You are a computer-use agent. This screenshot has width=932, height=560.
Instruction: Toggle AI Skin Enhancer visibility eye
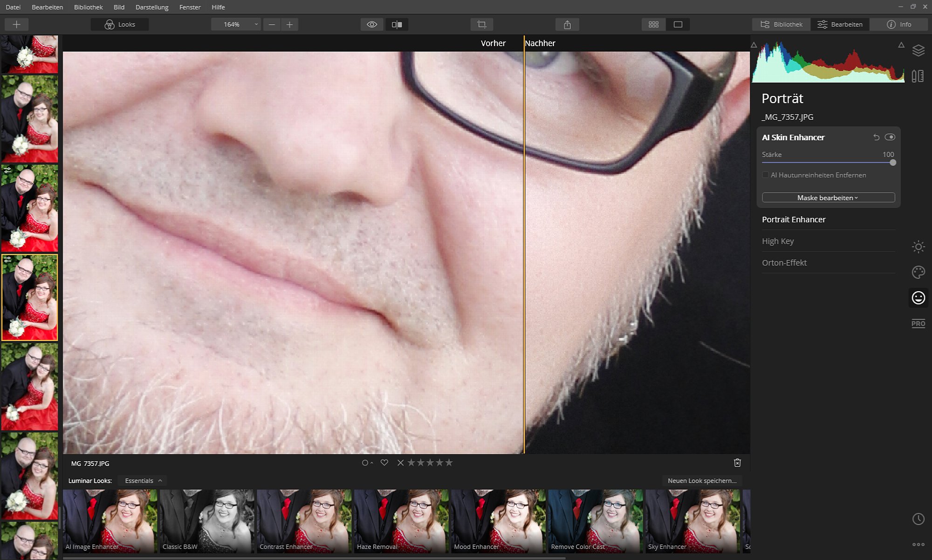point(890,137)
